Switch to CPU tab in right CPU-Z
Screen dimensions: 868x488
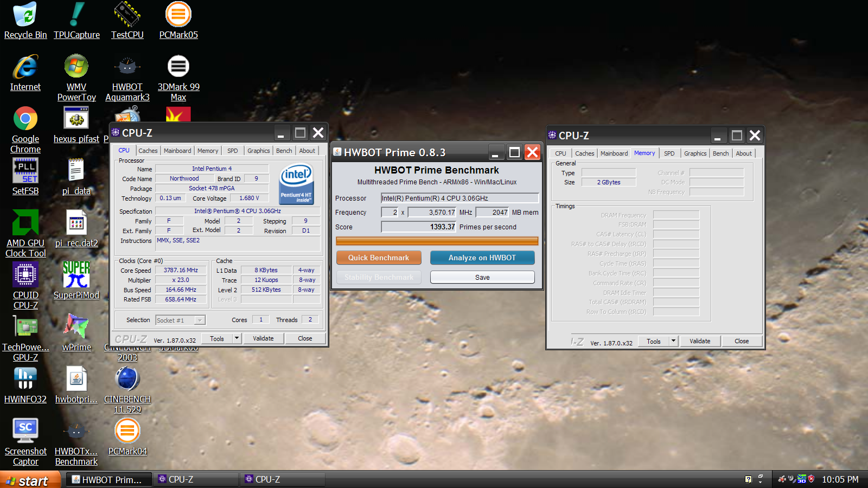click(560, 153)
